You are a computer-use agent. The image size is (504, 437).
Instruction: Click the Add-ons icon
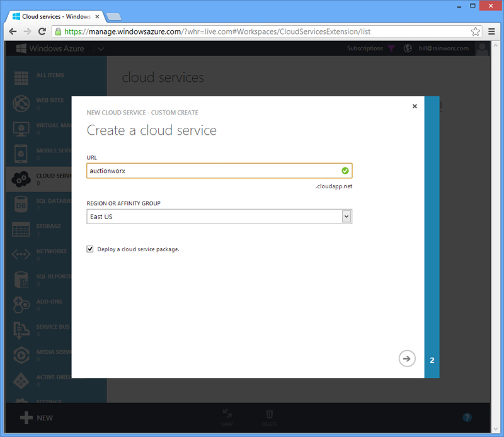tap(21, 305)
